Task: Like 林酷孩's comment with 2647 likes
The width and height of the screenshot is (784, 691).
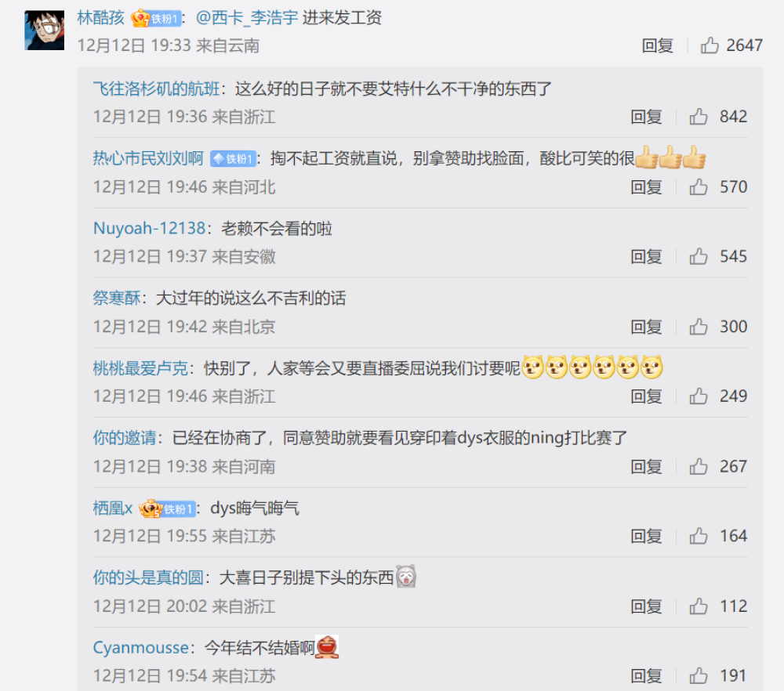Action: tap(710, 45)
